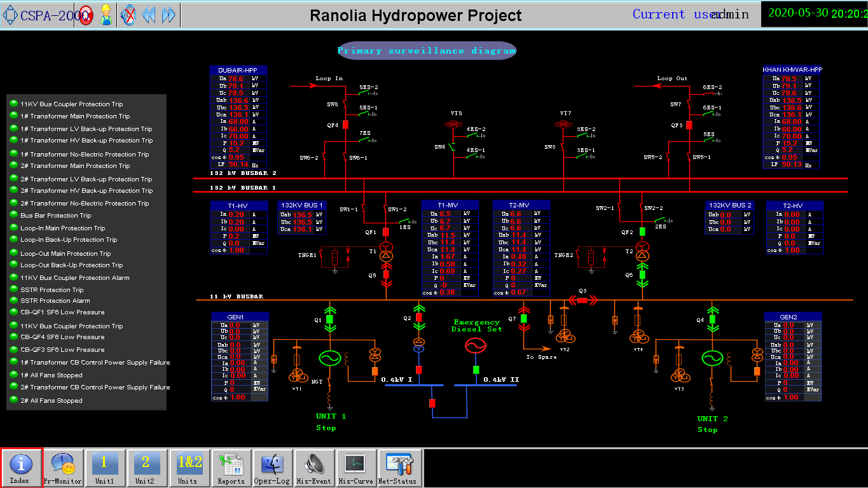The height and width of the screenshot is (488, 868).
Task: Open the Pr-Monitor page
Action: click(63, 468)
